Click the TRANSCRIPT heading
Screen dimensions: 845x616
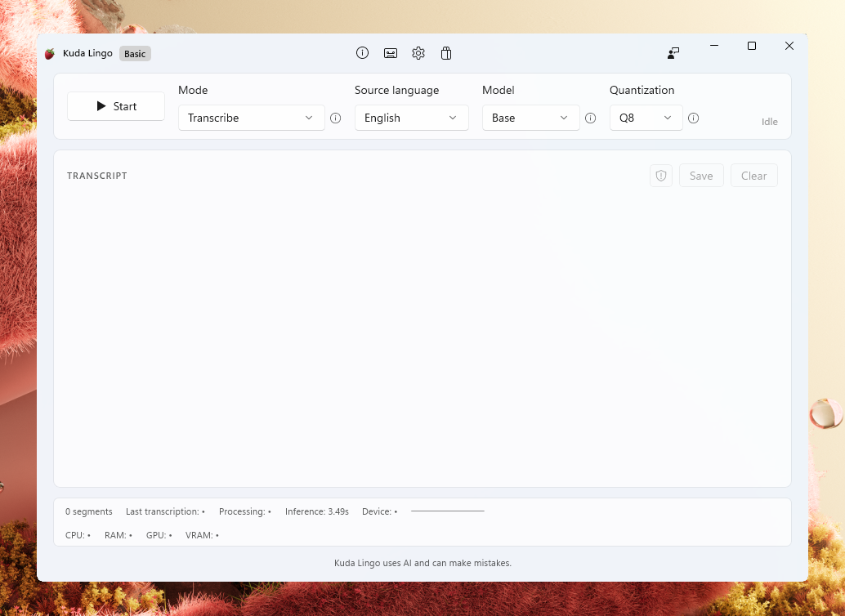(x=97, y=176)
